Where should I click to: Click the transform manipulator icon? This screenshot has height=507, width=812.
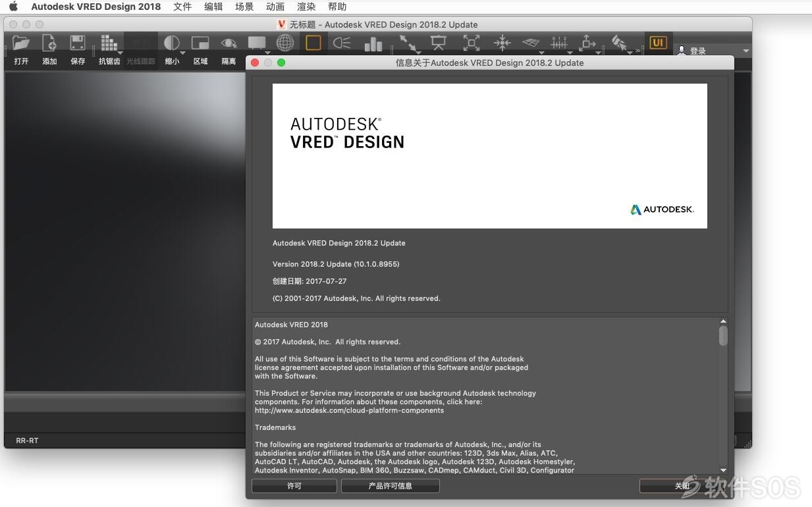point(587,43)
